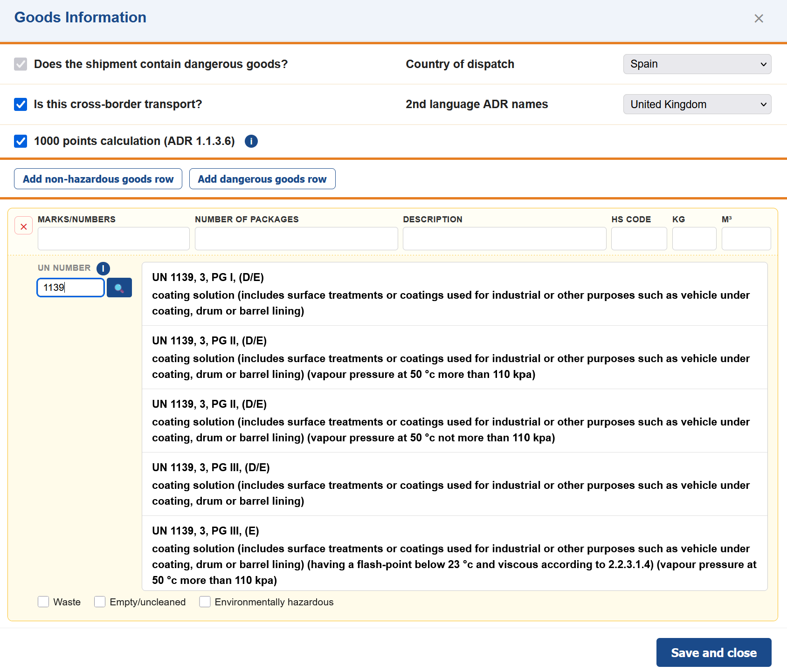Image resolution: width=787 pixels, height=672 pixels.
Task: Uncheck 1000 points calculation checkbox
Action: tap(21, 141)
